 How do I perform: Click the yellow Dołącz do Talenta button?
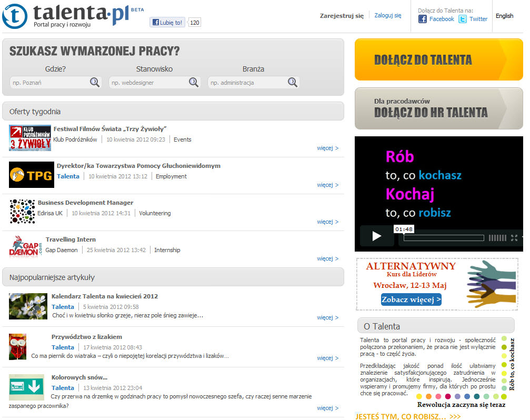pos(439,59)
